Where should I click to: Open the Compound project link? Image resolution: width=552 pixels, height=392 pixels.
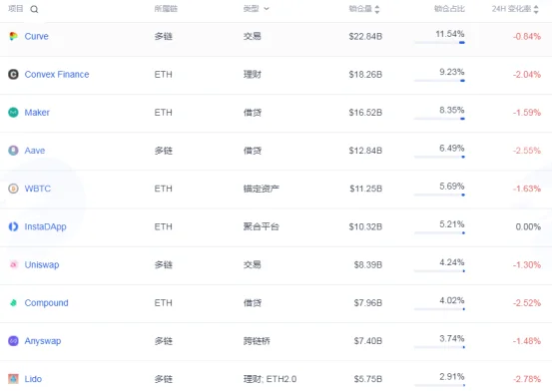pyautogui.click(x=47, y=303)
